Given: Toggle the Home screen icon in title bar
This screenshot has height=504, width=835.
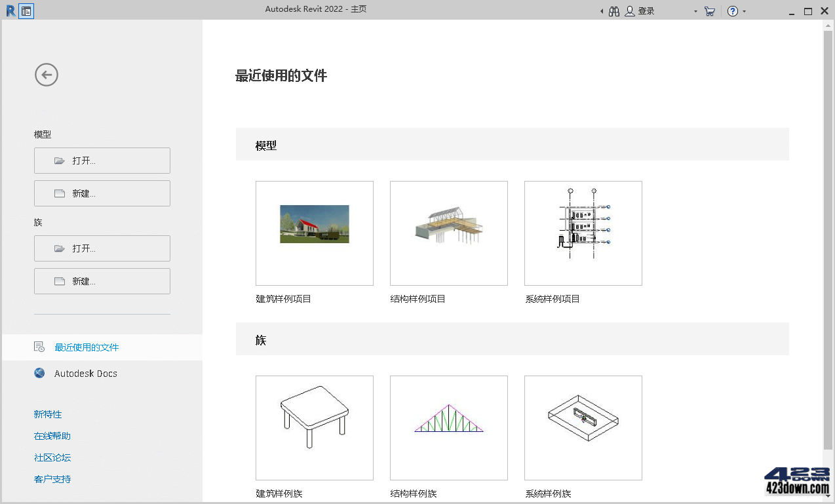Looking at the screenshot, I should (26, 10).
